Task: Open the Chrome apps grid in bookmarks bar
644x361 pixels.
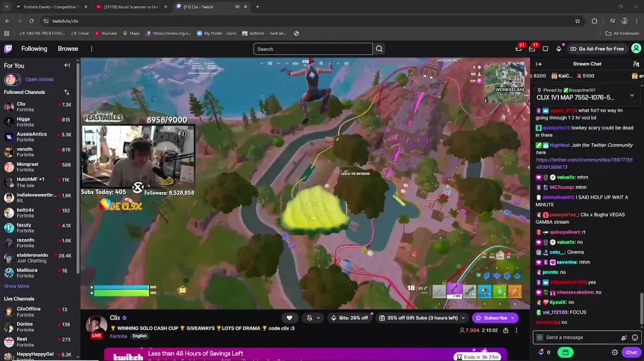Action: (7, 34)
